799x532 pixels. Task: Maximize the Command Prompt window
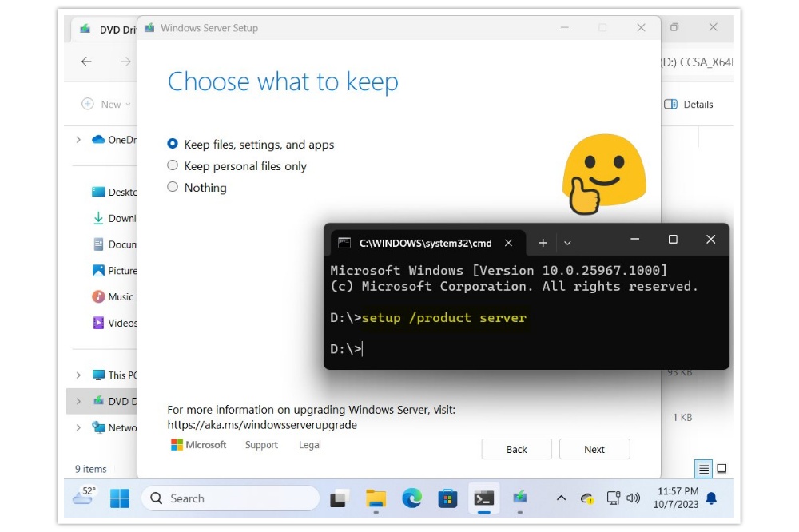point(673,239)
